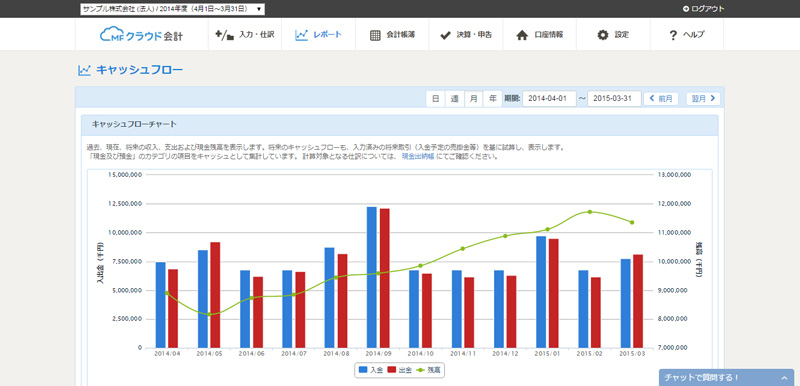Toggle the 残高 legend series
800x386 pixels.
428,370
